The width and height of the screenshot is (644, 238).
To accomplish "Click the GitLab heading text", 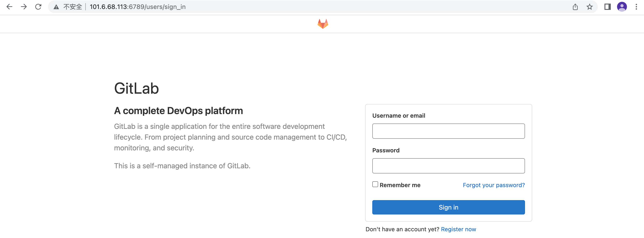I will click(x=136, y=88).
